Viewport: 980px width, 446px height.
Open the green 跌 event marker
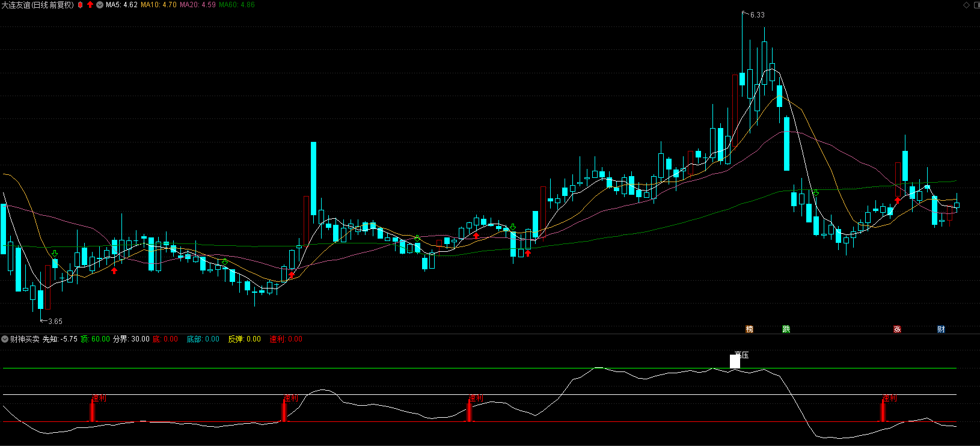click(786, 329)
